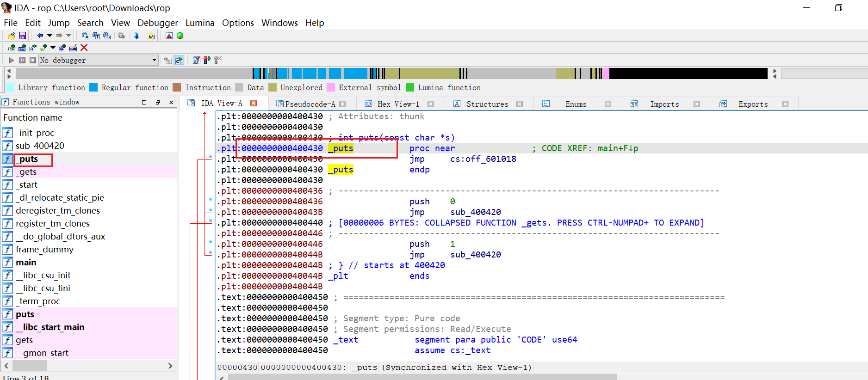Switch to the Hex View-1 tab

398,104
